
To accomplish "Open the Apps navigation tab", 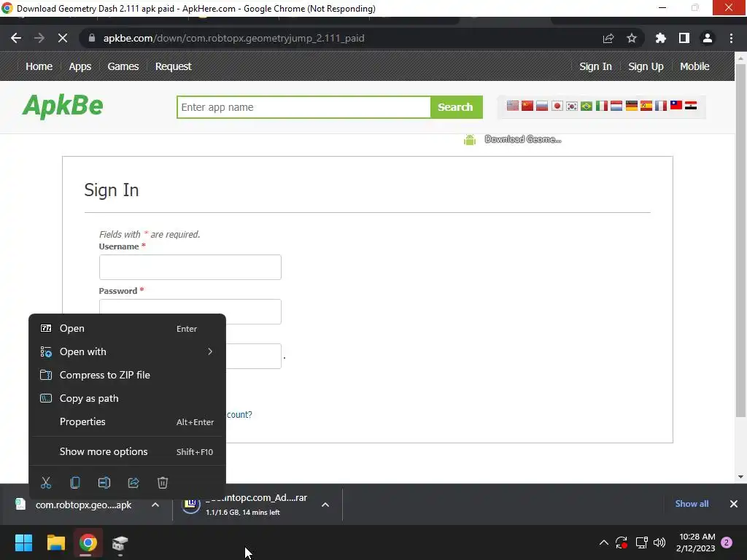I will [x=80, y=66].
